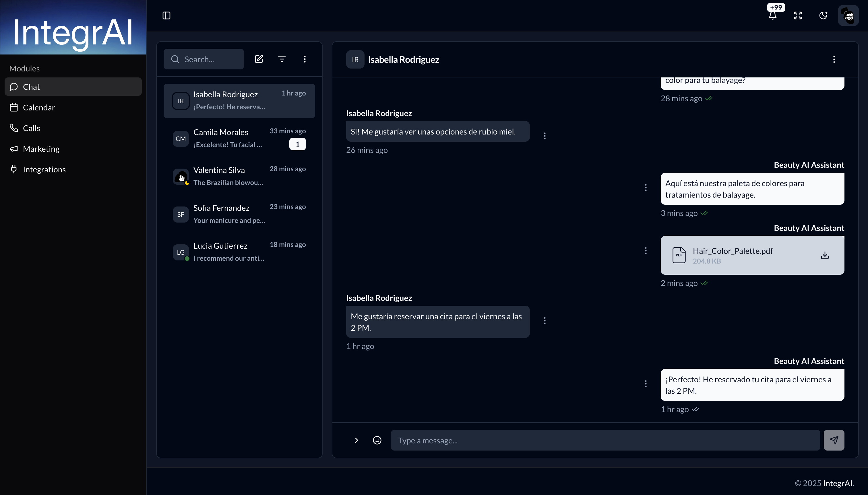
Task: Click the IntegrAI logo
Action: pyautogui.click(x=73, y=27)
